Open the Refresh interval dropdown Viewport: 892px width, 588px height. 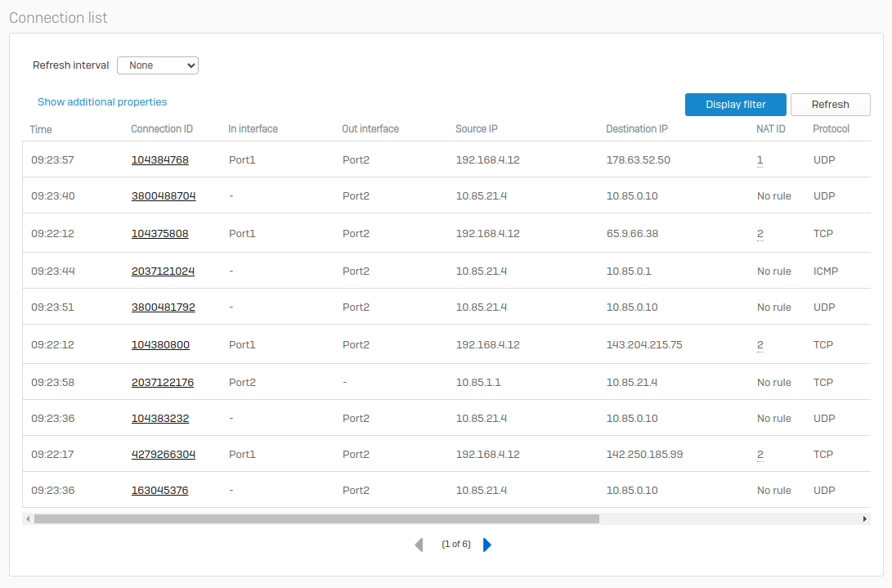pyautogui.click(x=157, y=65)
